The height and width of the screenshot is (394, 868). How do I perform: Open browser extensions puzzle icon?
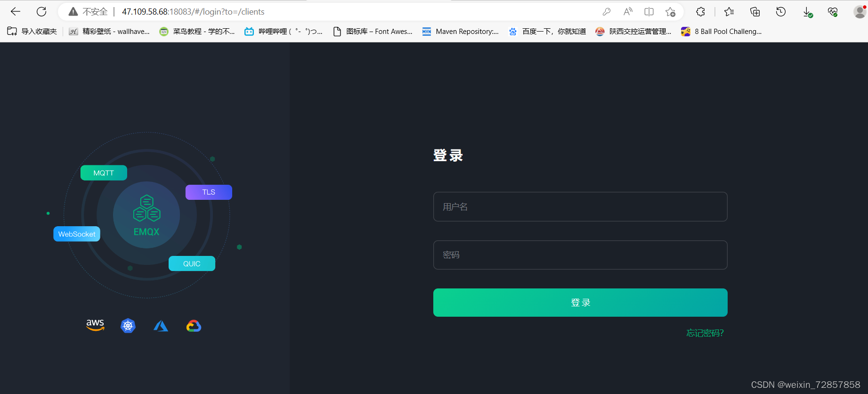701,12
